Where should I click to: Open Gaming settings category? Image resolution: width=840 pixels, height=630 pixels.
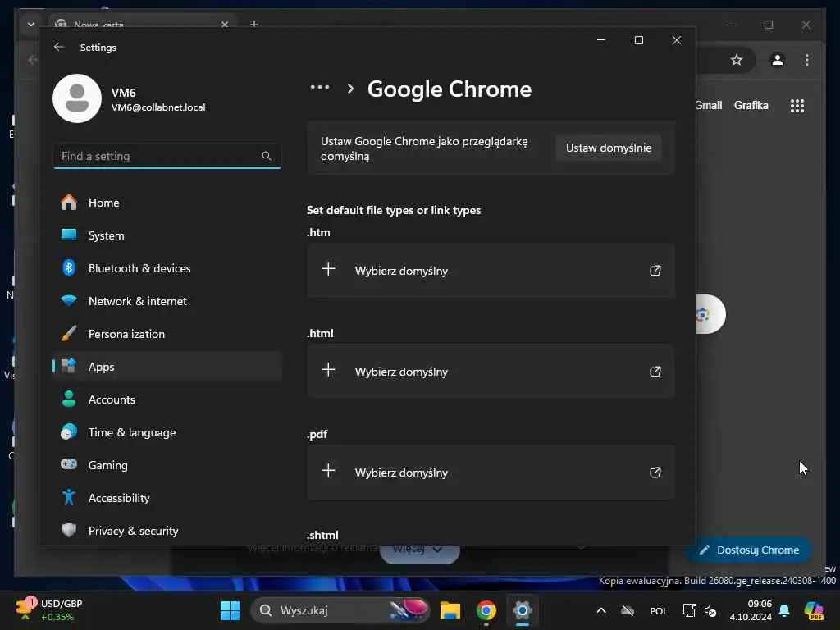point(167,465)
